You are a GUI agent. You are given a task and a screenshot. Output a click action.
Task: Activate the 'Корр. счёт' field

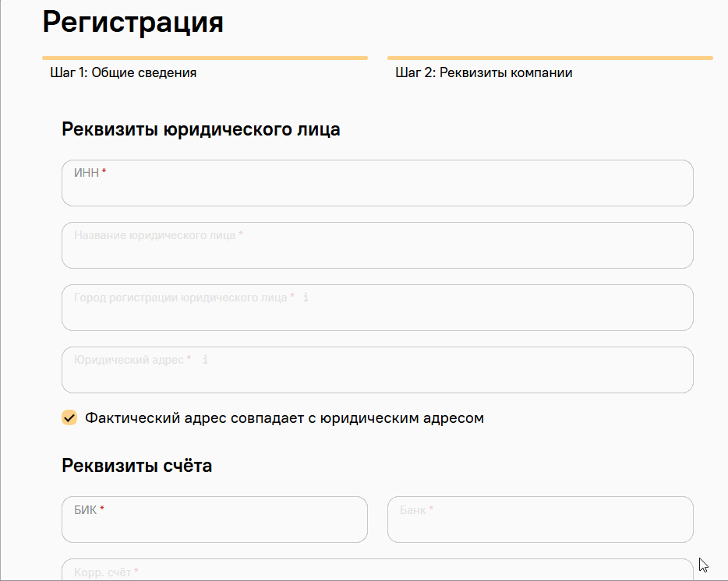(x=377, y=571)
